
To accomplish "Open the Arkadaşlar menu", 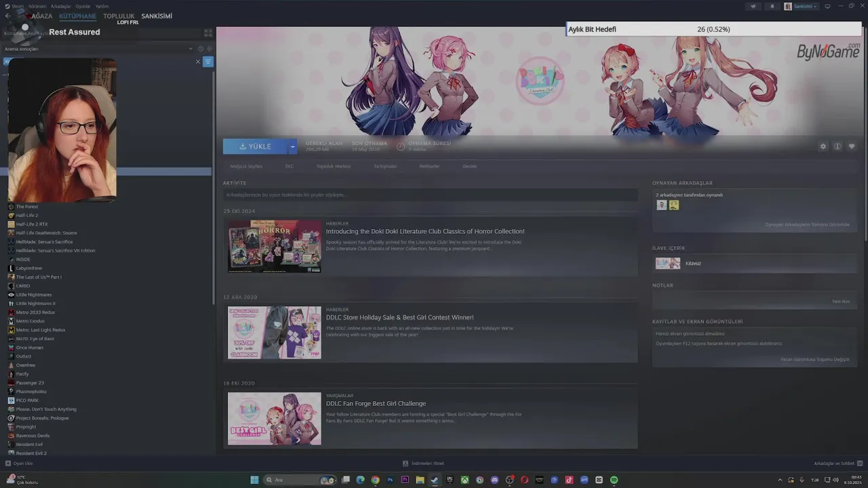I will tap(60, 6).
